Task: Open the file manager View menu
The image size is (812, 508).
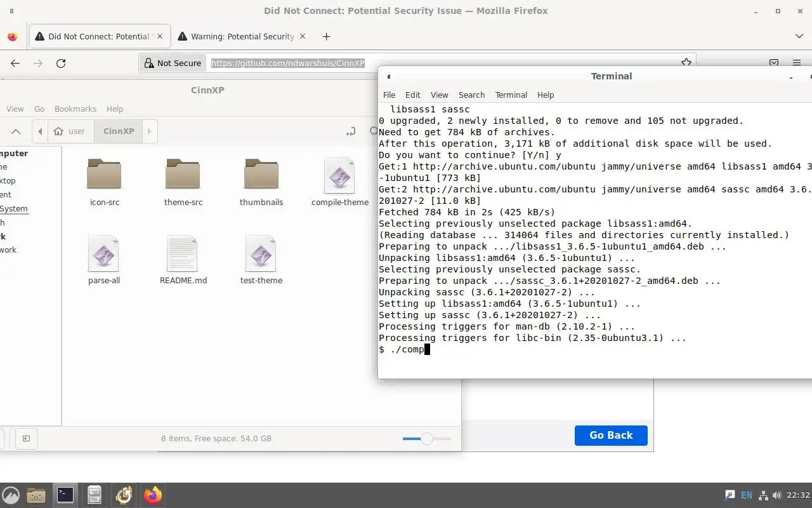Action: pos(15,109)
